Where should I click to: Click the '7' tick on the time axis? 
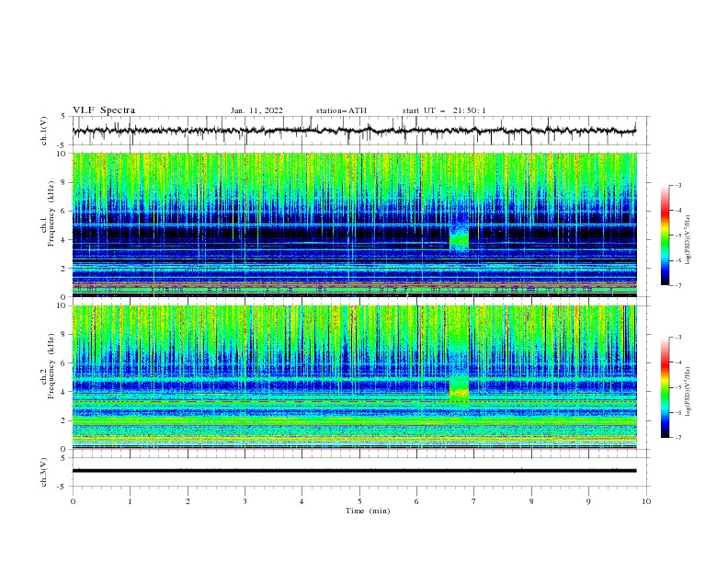[x=474, y=501]
